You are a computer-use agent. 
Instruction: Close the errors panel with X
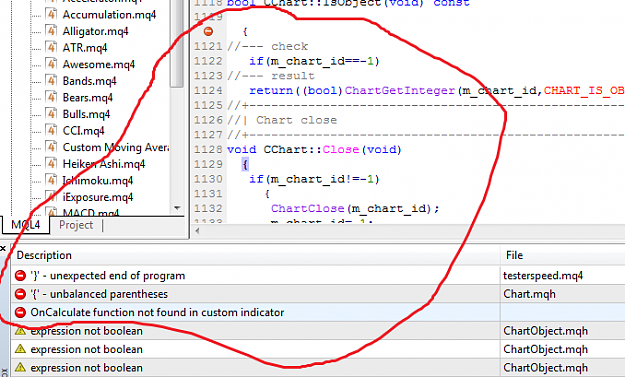click(3, 249)
